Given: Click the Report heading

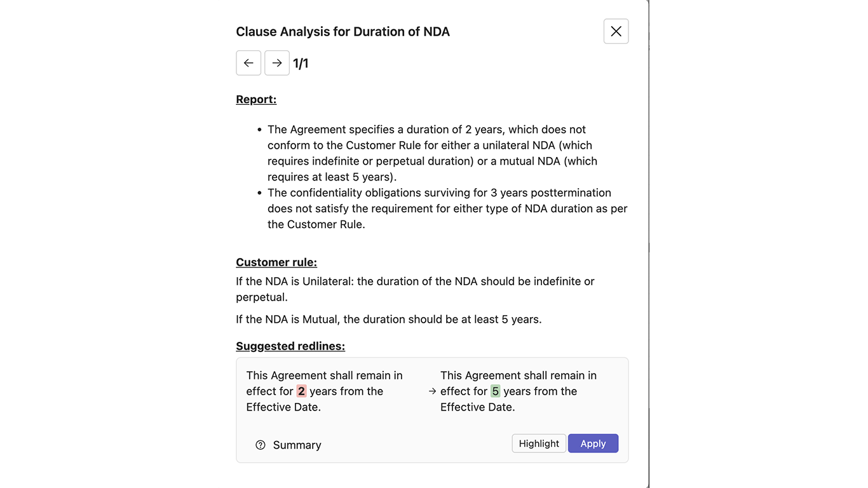Looking at the screenshot, I should [256, 99].
